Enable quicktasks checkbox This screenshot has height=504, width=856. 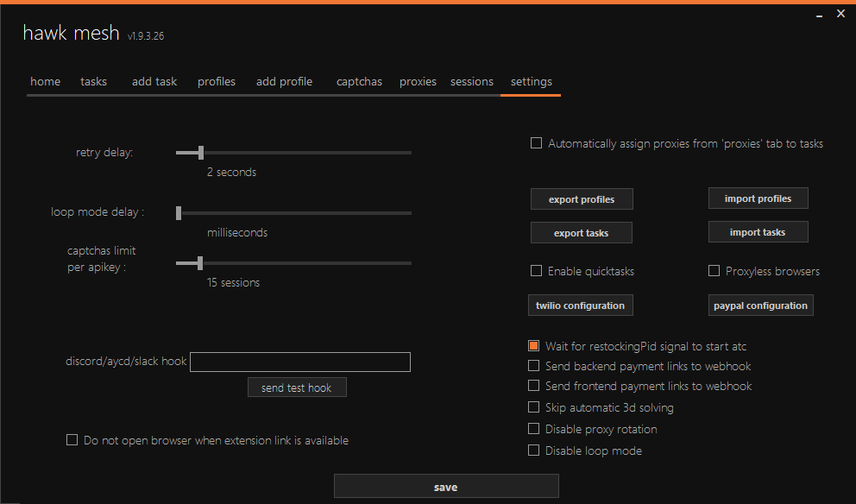(x=536, y=271)
